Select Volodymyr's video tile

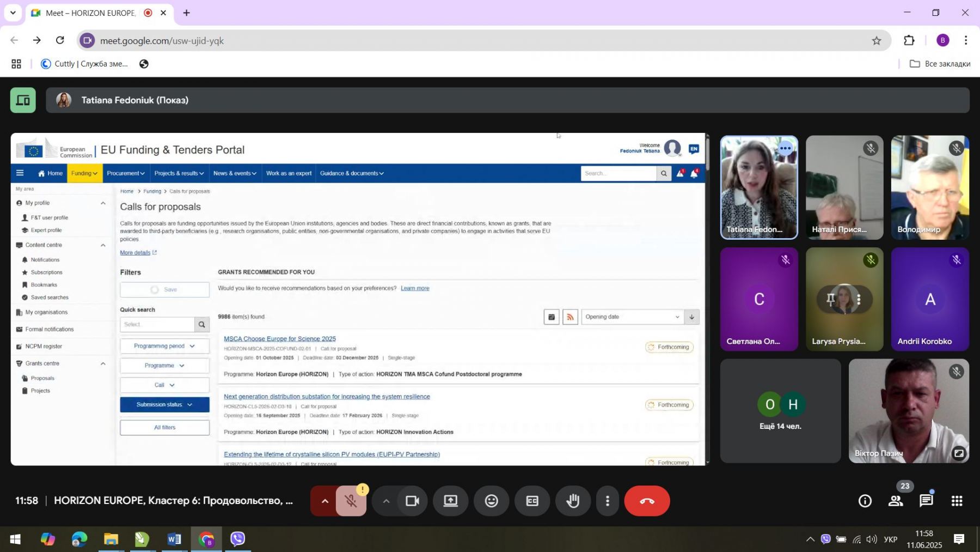(x=930, y=187)
